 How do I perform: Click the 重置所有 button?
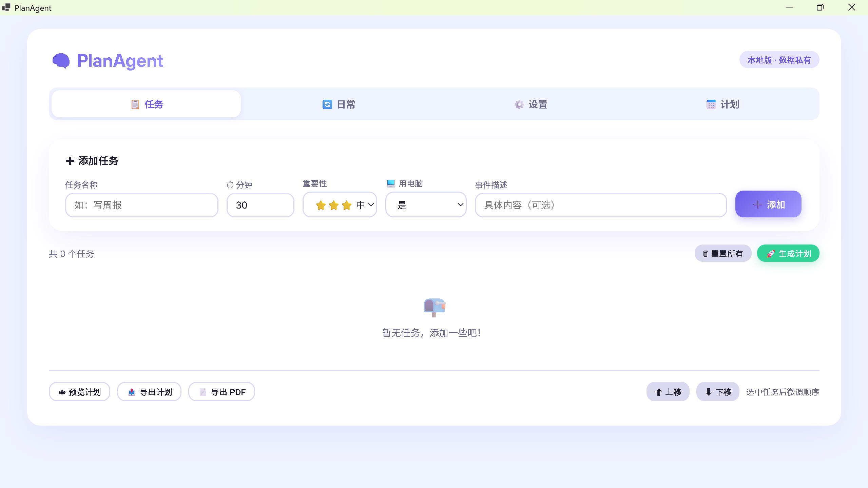pyautogui.click(x=723, y=253)
